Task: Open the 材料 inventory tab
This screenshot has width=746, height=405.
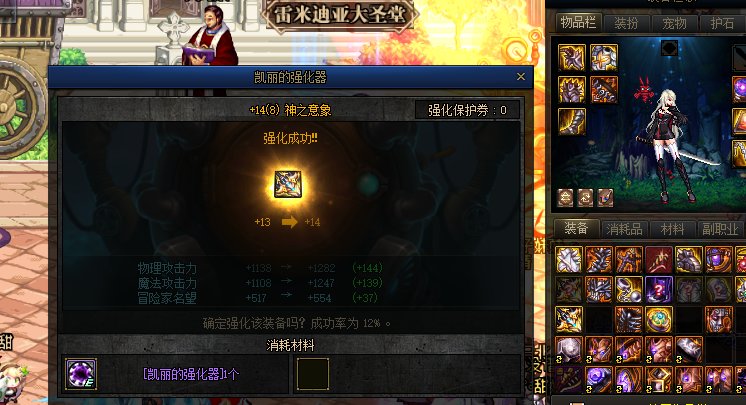Action: click(x=672, y=229)
